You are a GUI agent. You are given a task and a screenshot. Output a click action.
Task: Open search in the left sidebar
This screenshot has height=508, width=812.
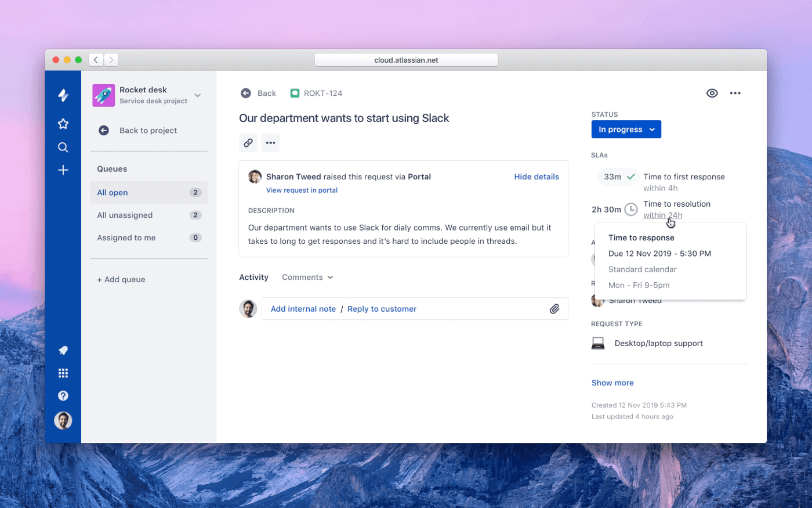pyautogui.click(x=63, y=147)
